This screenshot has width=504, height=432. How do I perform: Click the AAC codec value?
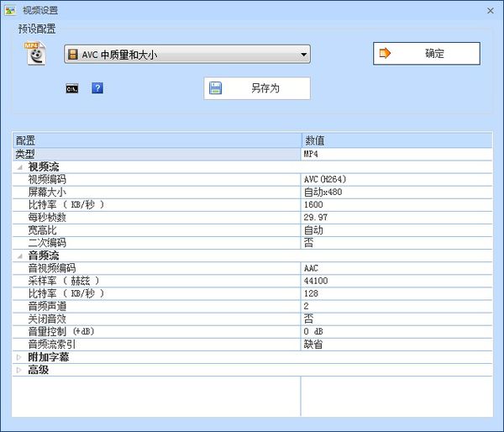click(x=311, y=268)
